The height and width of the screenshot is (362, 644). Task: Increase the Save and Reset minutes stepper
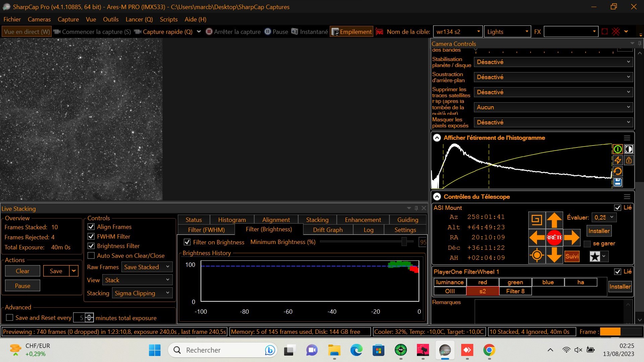(x=90, y=315)
